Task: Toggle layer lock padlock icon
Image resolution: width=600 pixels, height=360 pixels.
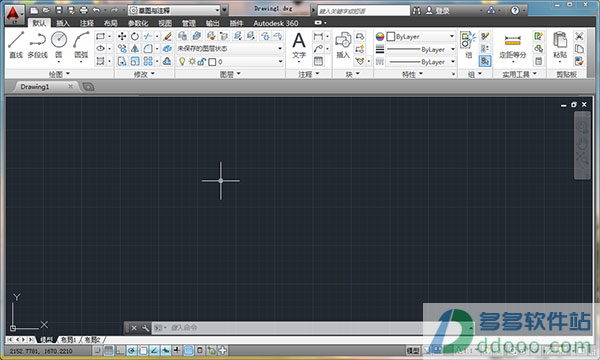Action: [x=202, y=61]
